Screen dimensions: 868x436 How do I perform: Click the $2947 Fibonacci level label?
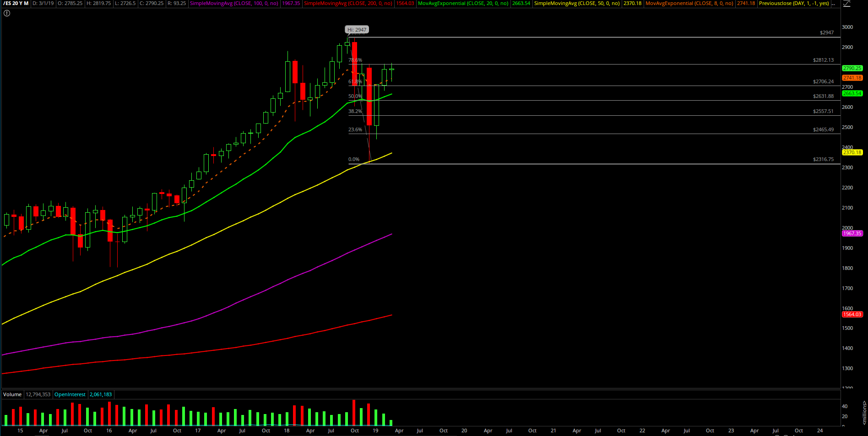tap(827, 32)
